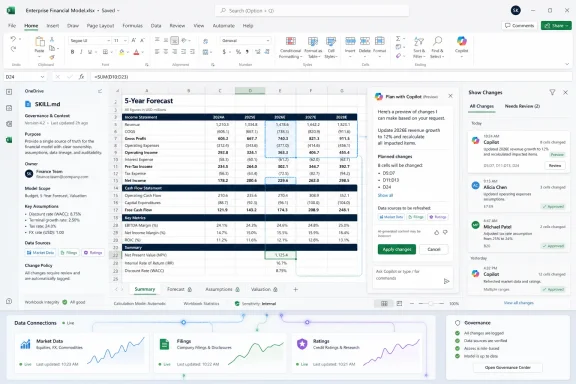The width and height of the screenshot is (576, 384).
Task: Filter changes with the funnel icon
Action: pos(552,92)
